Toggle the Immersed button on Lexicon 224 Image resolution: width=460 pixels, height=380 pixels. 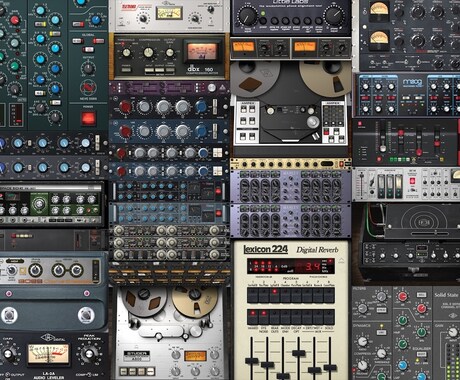tap(253, 317)
